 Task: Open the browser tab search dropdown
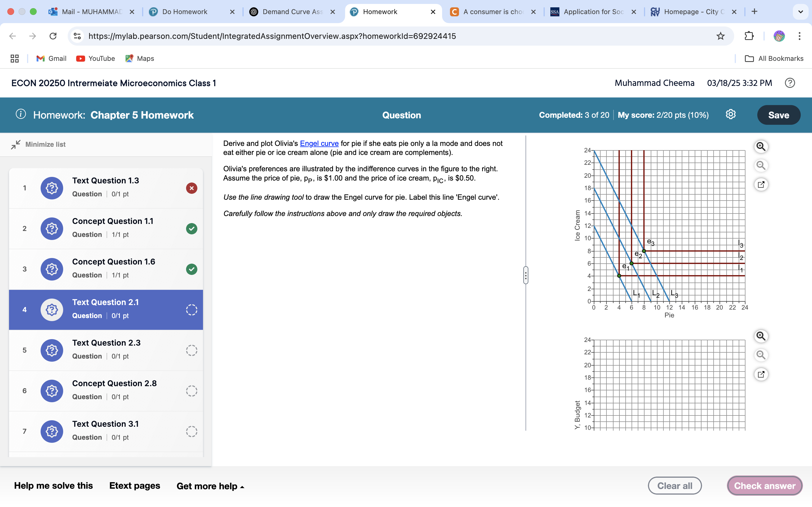pyautogui.click(x=801, y=11)
